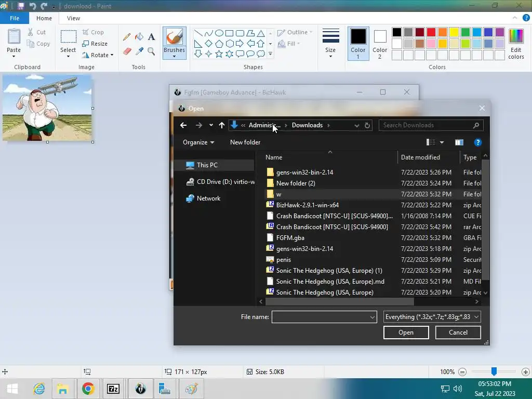Select the Pencil tool in Paint

[127, 37]
